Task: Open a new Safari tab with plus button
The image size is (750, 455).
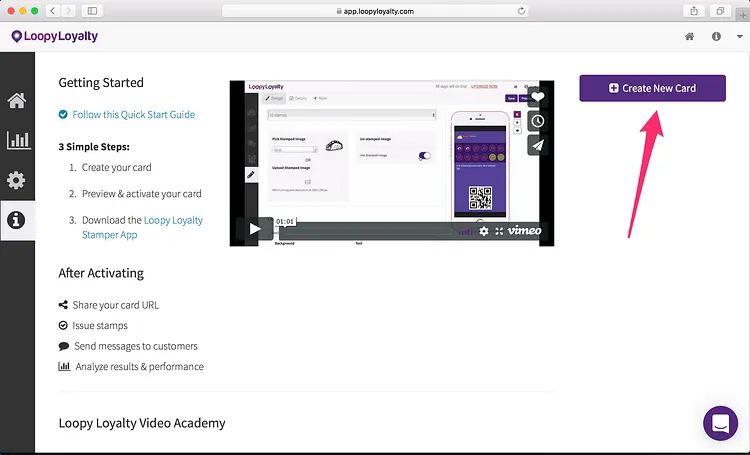Action: 743,15
